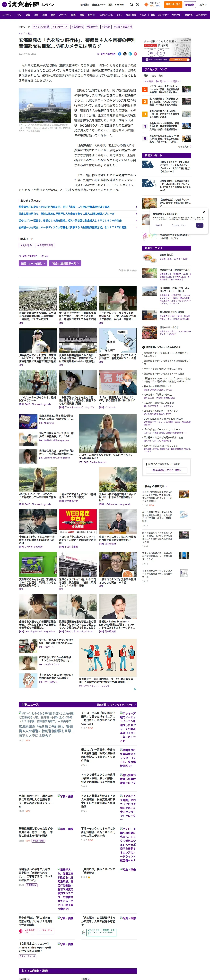Screen dimensions: 210x980
Task: Click 購読お申し込み orange button
Action: click(173, 5)
